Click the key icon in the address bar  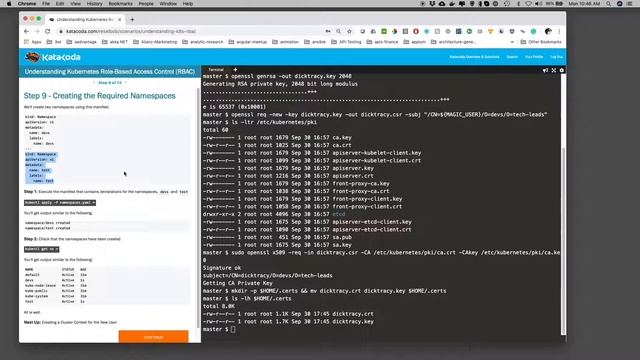[328, 31]
